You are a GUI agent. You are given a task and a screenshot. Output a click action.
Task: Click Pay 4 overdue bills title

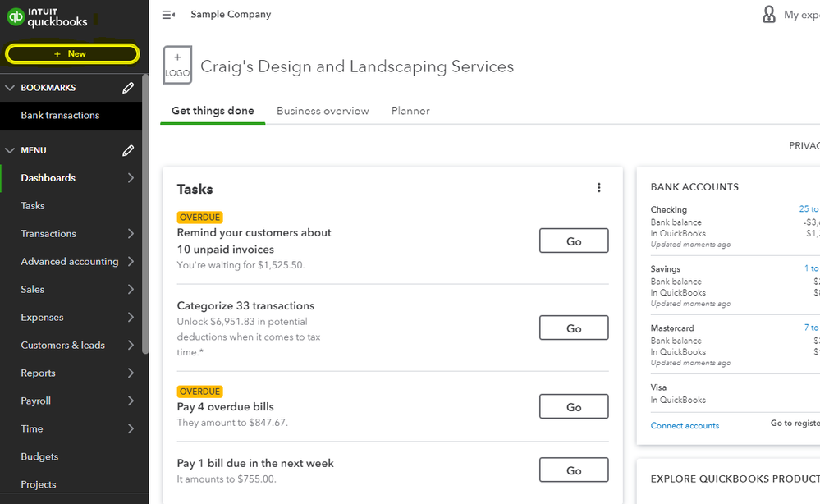point(226,407)
